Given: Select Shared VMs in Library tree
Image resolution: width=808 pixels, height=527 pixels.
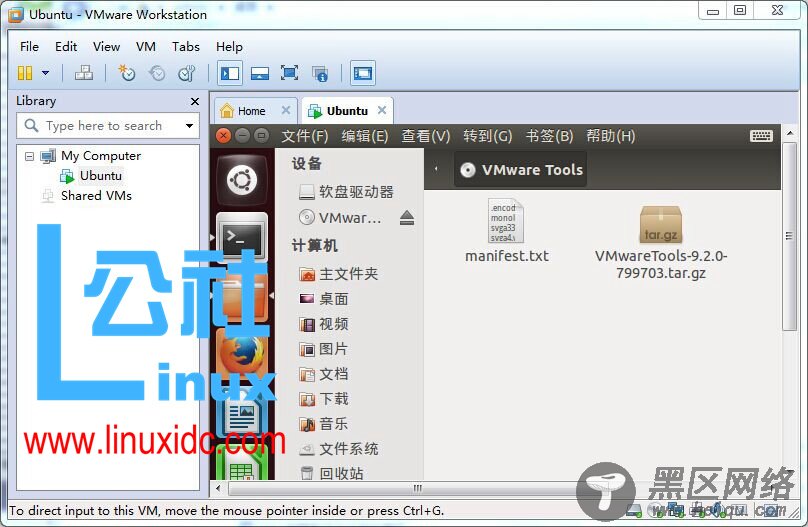Looking at the screenshot, I should 96,196.
